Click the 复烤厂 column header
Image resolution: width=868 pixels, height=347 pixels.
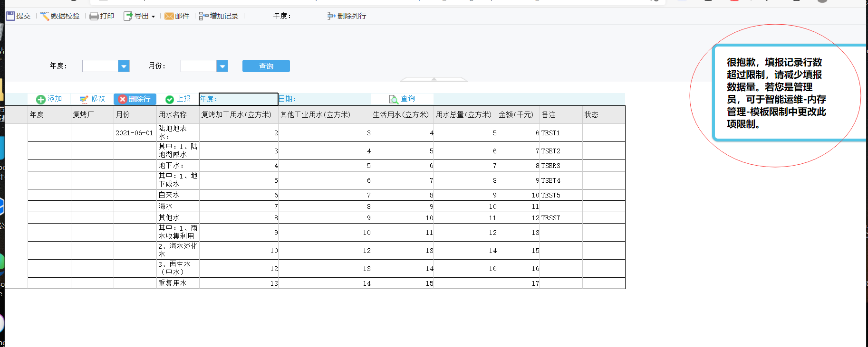(92, 114)
